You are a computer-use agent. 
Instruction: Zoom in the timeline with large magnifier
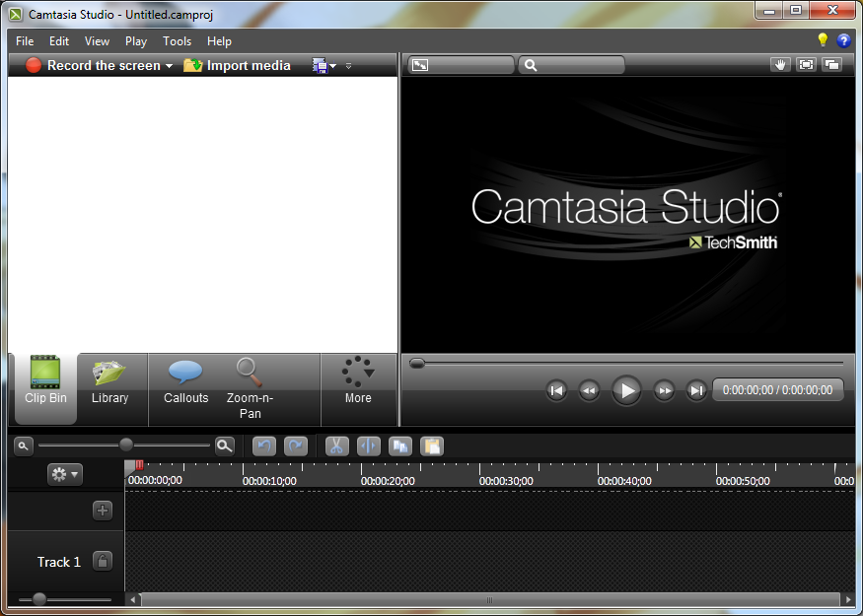(225, 446)
